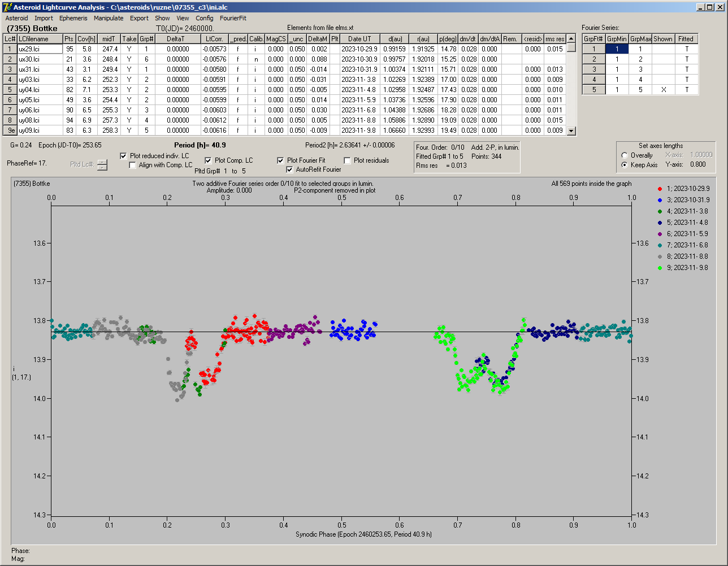This screenshot has width=728, height=566.
Task: Click the uy09.lci filename cell
Action: [x=40, y=130]
